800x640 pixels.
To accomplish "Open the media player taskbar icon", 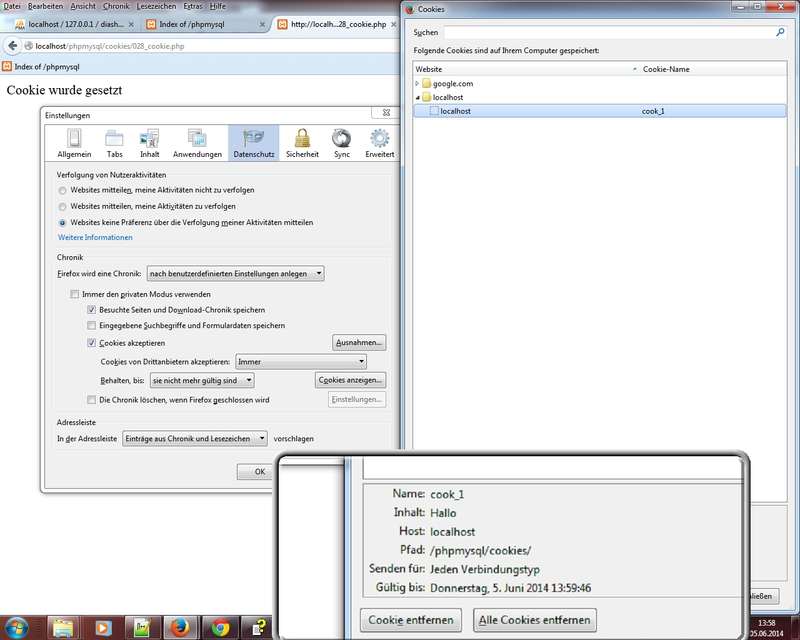I will pyautogui.click(x=103, y=627).
